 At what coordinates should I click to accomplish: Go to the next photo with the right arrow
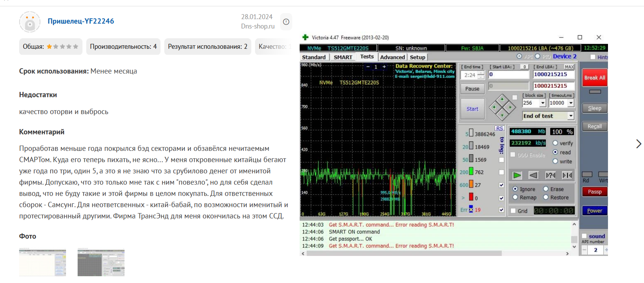638,144
